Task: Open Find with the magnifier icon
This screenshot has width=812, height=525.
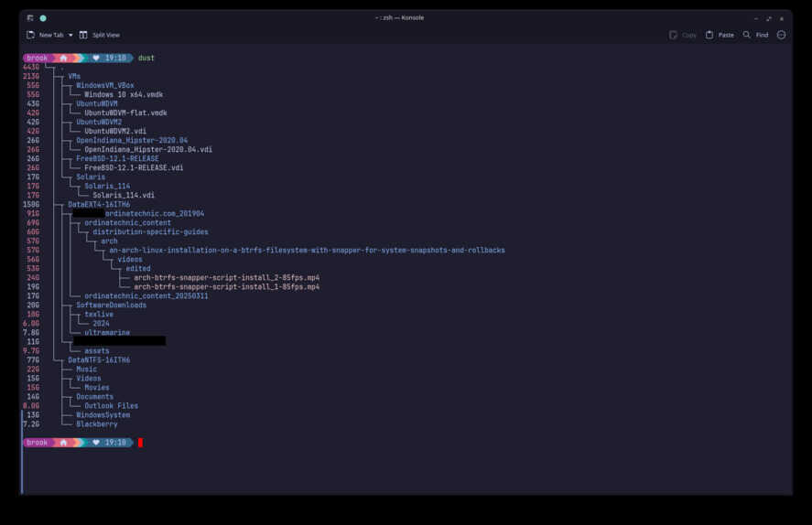Action: [x=747, y=35]
